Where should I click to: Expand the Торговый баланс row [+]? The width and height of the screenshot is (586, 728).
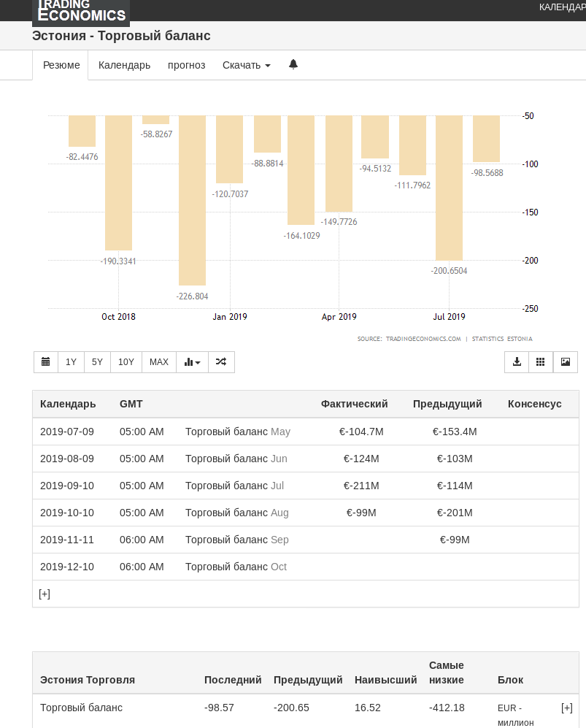click(x=567, y=708)
